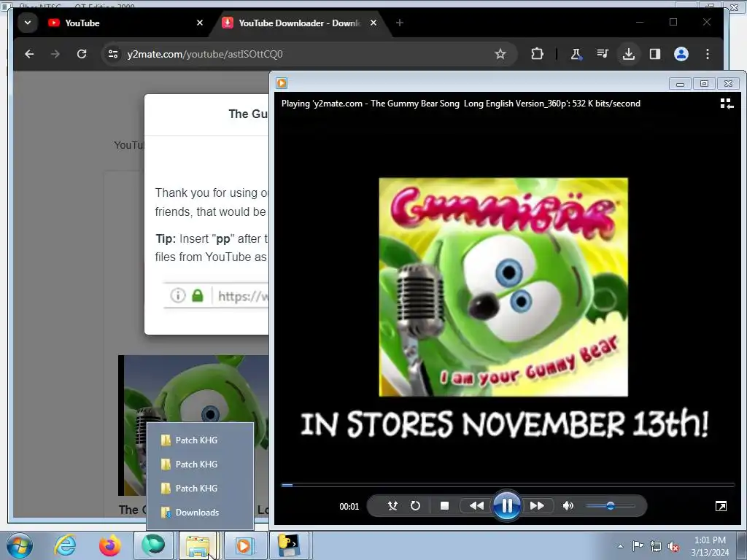
Task: Bookmark this page with star icon
Action: [500, 54]
